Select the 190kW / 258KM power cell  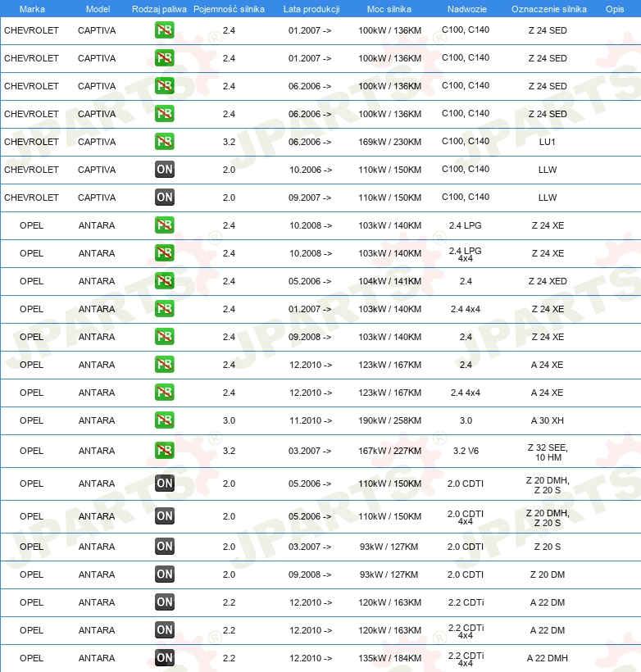pyautogui.click(x=389, y=420)
